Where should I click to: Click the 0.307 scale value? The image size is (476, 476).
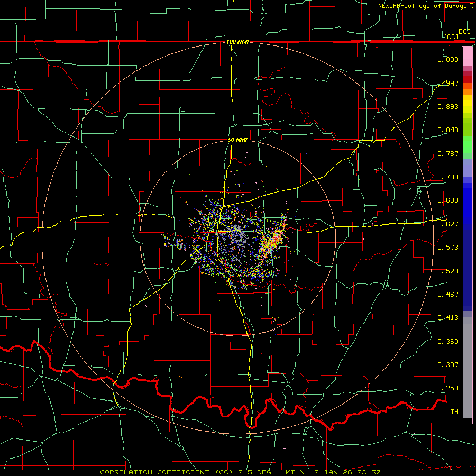(448, 365)
